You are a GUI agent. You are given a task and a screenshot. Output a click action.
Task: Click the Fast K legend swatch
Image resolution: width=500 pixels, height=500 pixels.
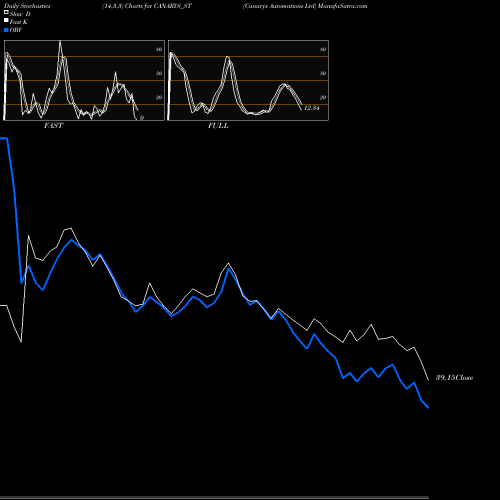6,20
